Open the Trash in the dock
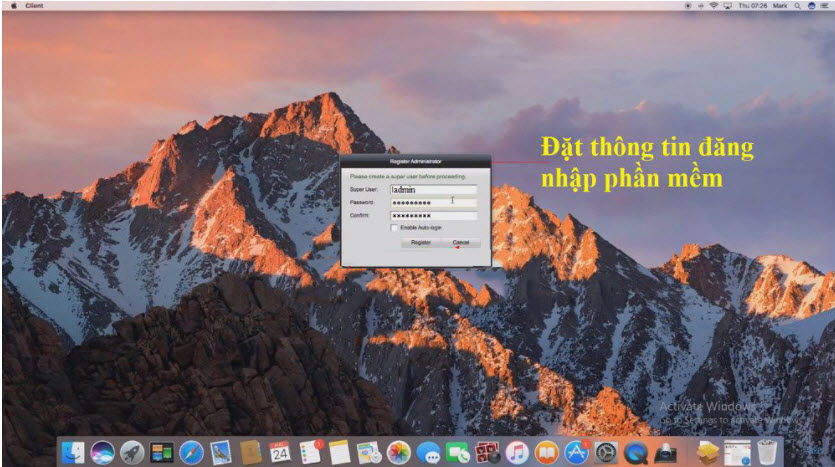 point(768,453)
